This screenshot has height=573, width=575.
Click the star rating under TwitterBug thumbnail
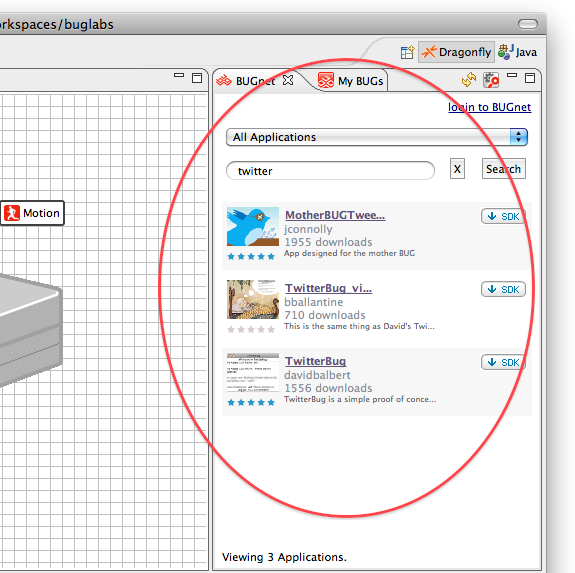pyautogui.click(x=251, y=403)
